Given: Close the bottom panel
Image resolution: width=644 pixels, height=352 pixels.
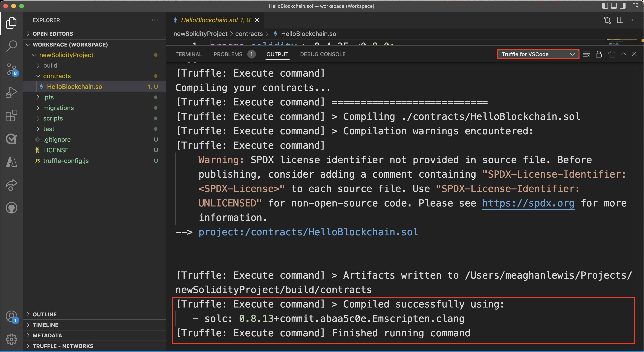Looking at the screenshot, I should pyautogui.click(x=634, y=54).
